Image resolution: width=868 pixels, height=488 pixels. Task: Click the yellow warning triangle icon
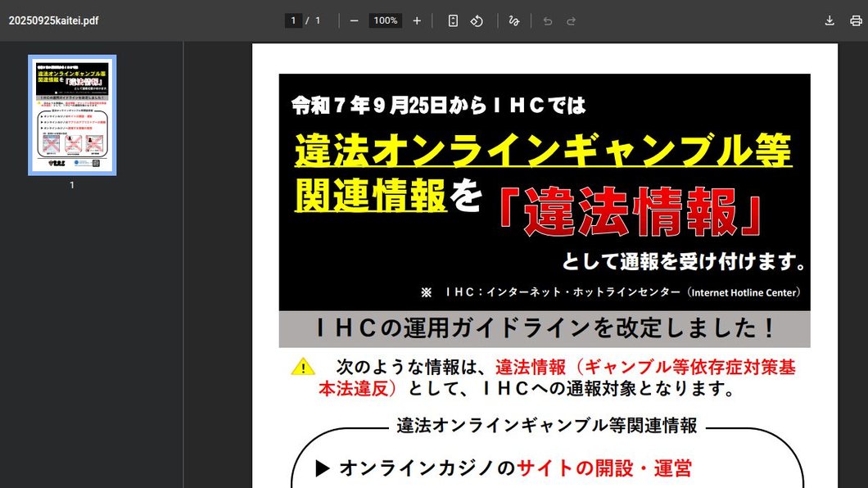303,367
